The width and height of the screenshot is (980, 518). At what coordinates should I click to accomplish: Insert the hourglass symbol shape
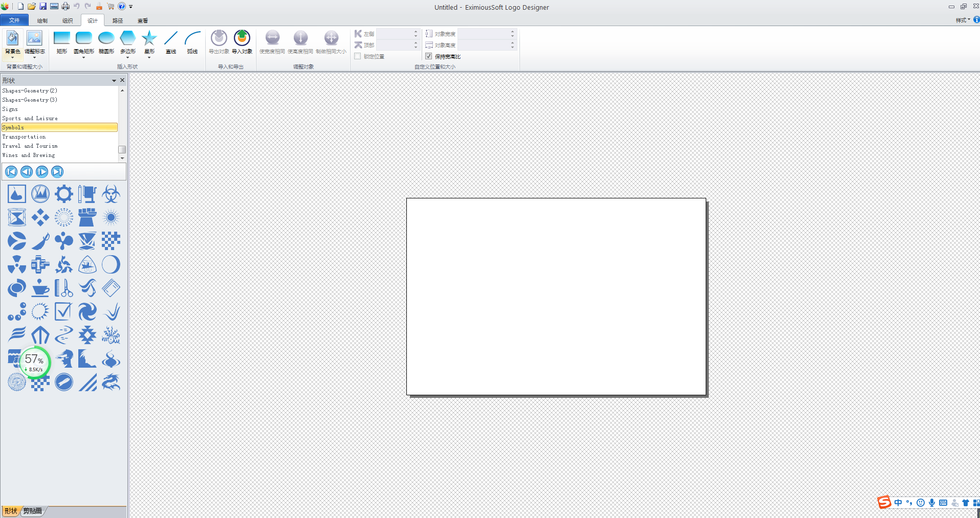click(x=16, y=217)
